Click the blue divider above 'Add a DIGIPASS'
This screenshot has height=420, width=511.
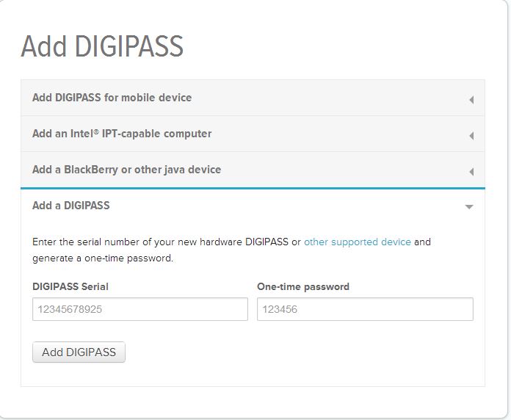point(253,188)
